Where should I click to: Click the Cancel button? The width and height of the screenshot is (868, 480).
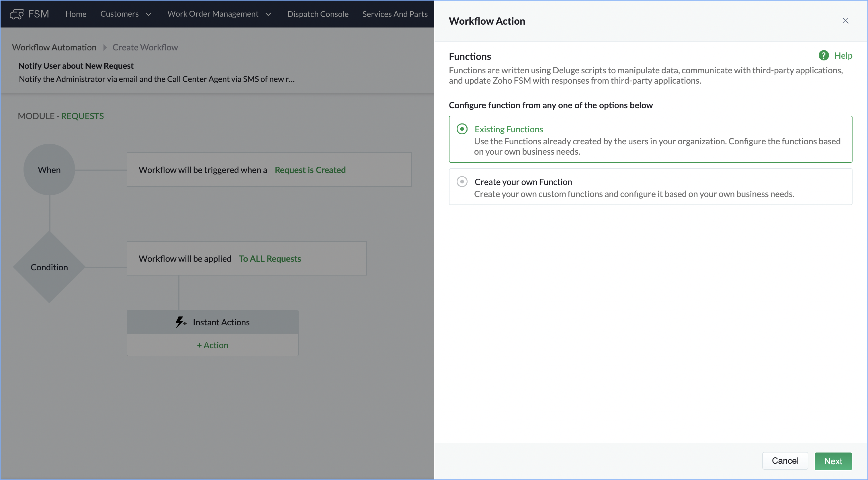point(785,461)
